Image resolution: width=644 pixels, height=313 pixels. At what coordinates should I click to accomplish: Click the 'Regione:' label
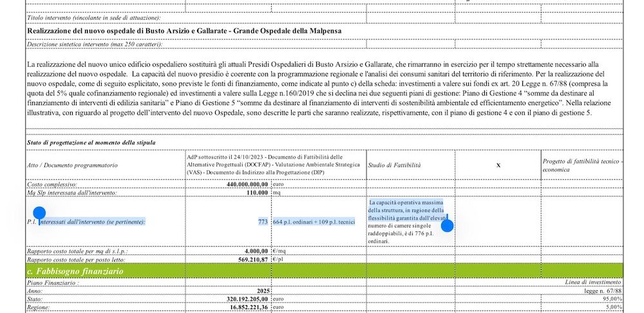38,307
